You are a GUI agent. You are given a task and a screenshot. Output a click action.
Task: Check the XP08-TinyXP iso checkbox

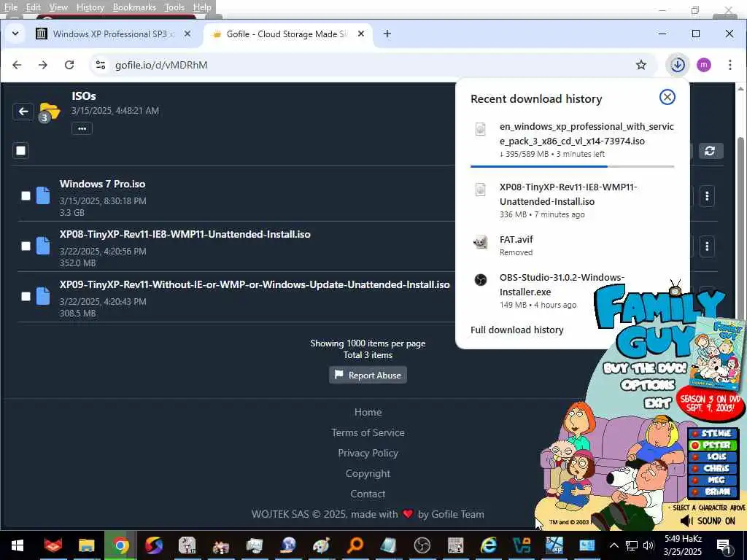tap(26, 246)
